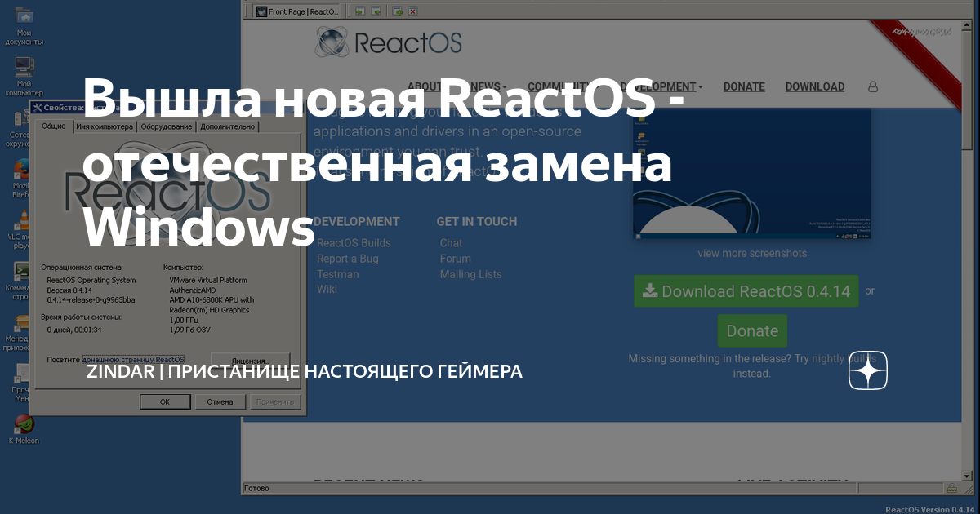
Task: Click the Готово status bar text
Action: click(256, 489)
